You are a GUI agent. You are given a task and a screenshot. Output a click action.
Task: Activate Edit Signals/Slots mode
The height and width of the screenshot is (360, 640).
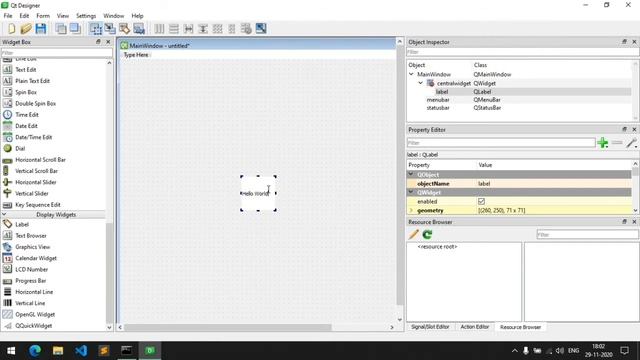[x=110, y=29]
